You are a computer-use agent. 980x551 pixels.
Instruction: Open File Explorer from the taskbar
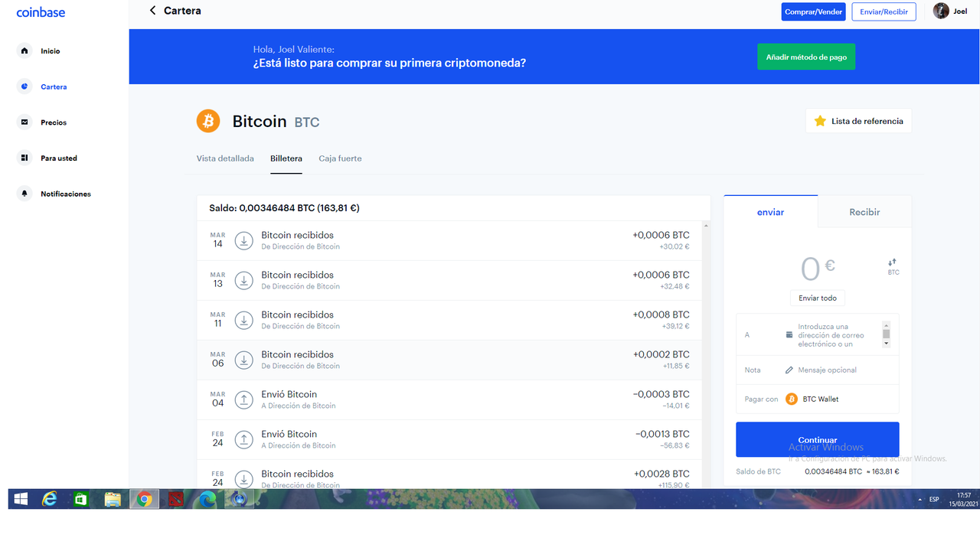pos(113,499)
